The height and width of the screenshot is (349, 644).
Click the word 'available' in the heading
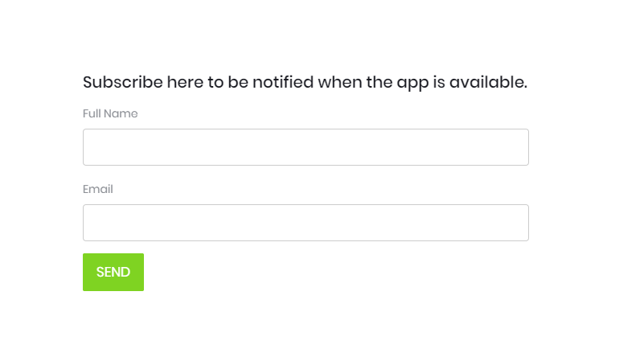coord(486,82)
